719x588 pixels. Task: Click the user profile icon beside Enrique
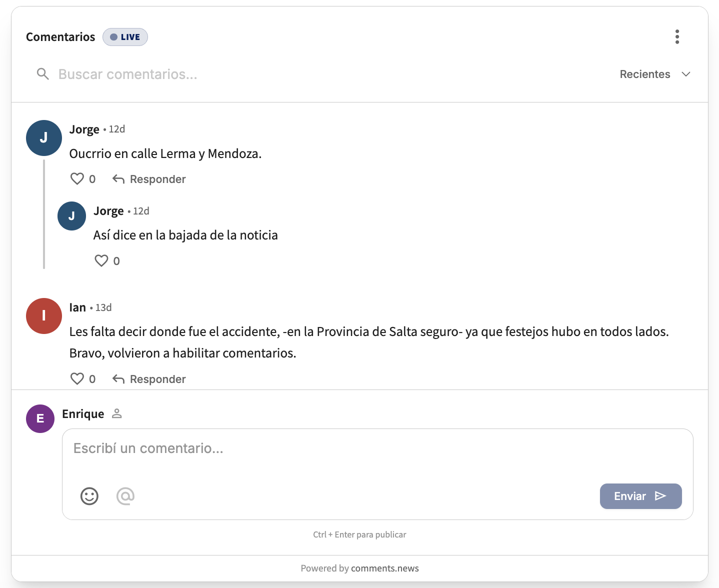117,413
